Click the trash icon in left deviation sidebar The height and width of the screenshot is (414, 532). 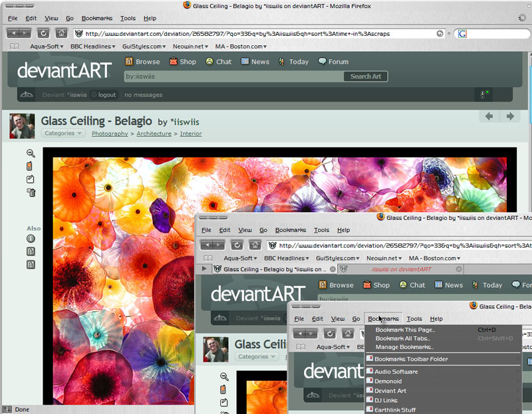[31, 193]
